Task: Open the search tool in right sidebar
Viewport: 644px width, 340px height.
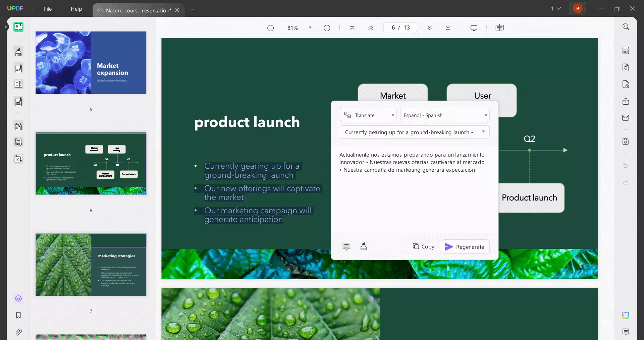Action: point(626,27)
